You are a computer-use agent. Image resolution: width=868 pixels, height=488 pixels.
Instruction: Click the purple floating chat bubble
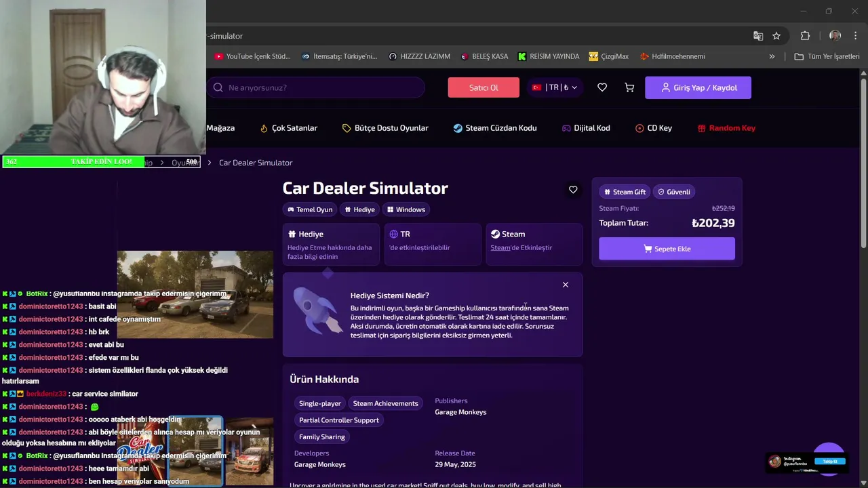pos(829,460)
